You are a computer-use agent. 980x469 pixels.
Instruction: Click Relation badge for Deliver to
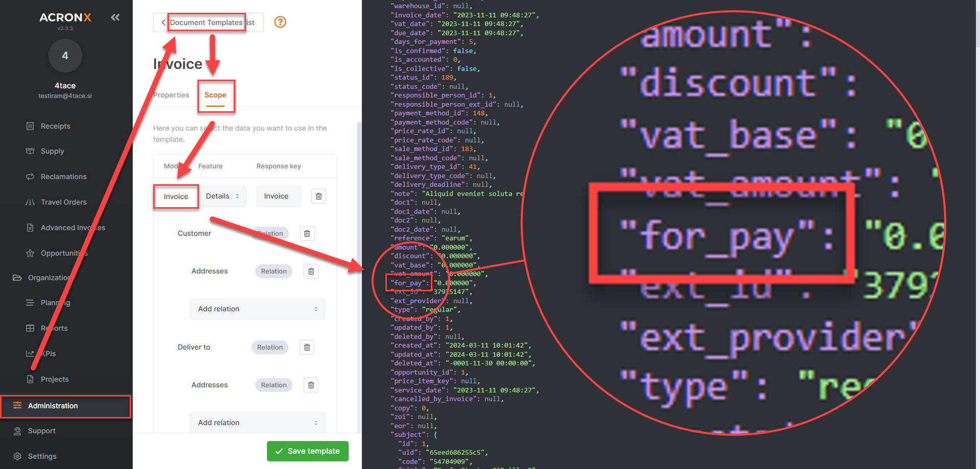click(270, 347)
